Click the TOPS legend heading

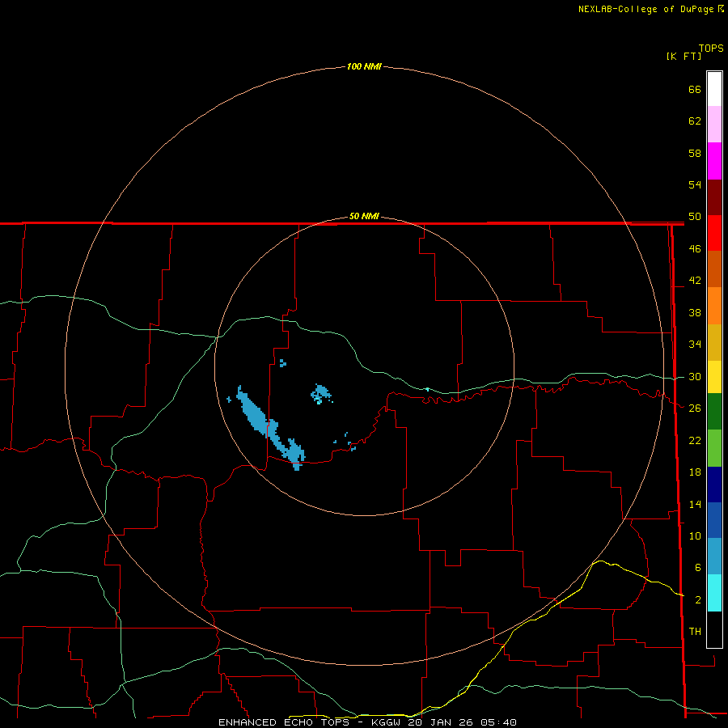711,48
